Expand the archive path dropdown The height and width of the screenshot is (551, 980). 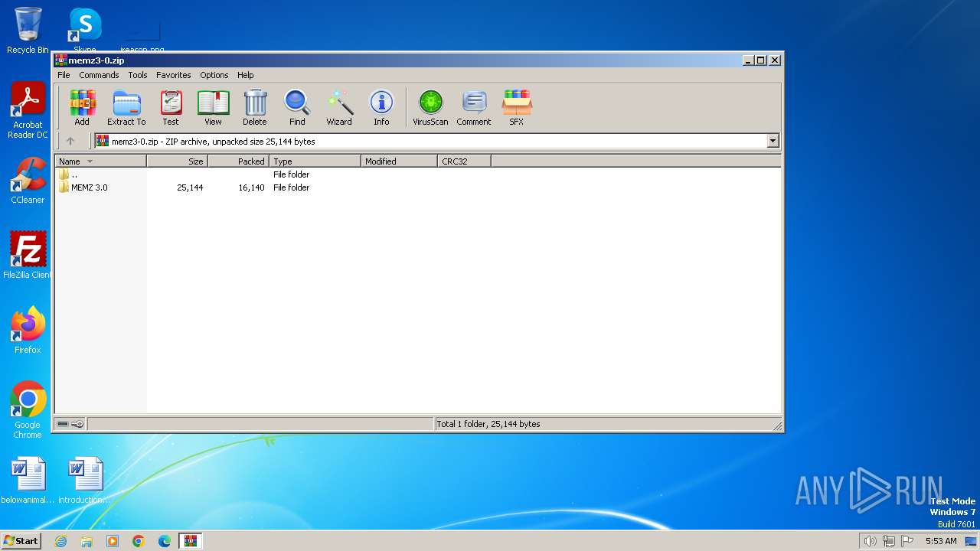[x=773, y=141]
